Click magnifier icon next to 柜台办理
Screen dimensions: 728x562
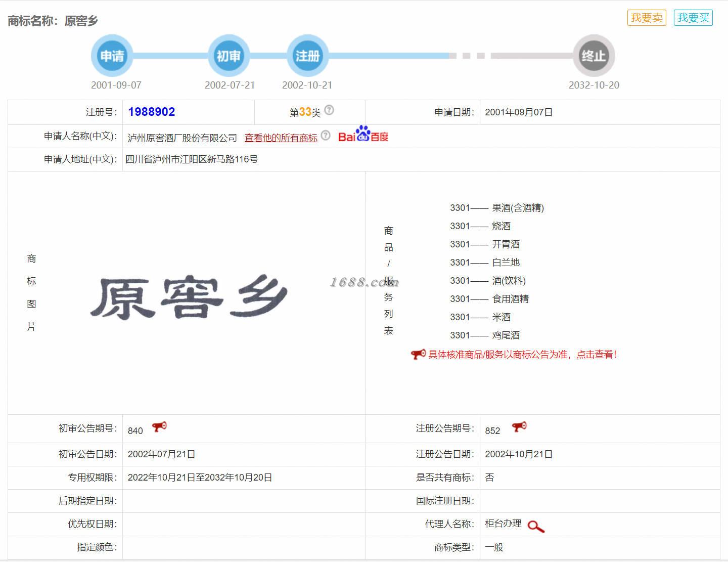coord(536,527)
